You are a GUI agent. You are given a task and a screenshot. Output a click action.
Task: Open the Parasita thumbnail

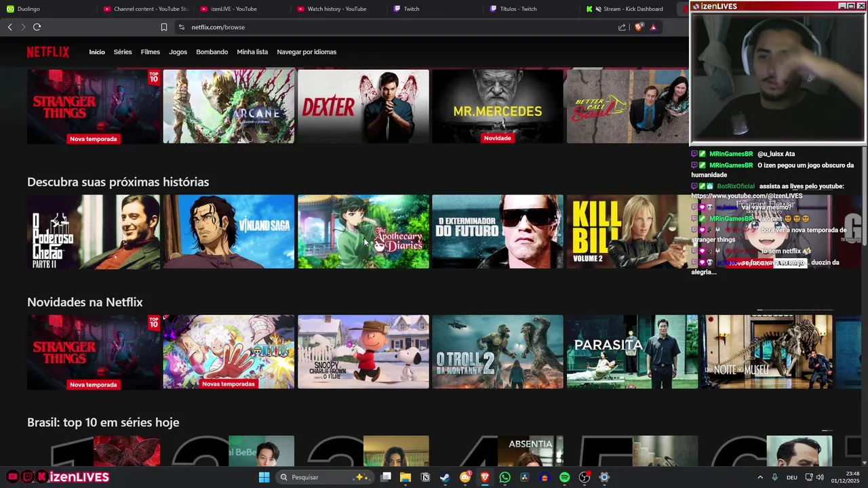coord(632,352)
